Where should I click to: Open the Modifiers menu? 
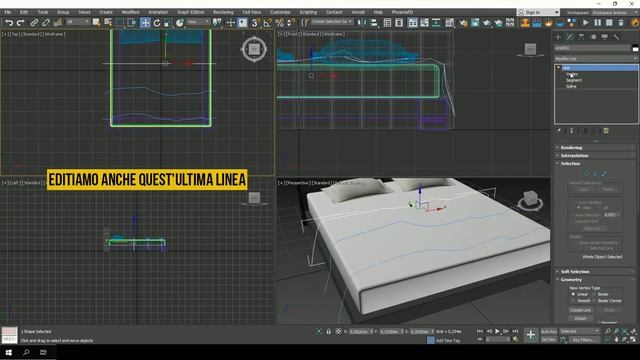click(x=131, y=12)
